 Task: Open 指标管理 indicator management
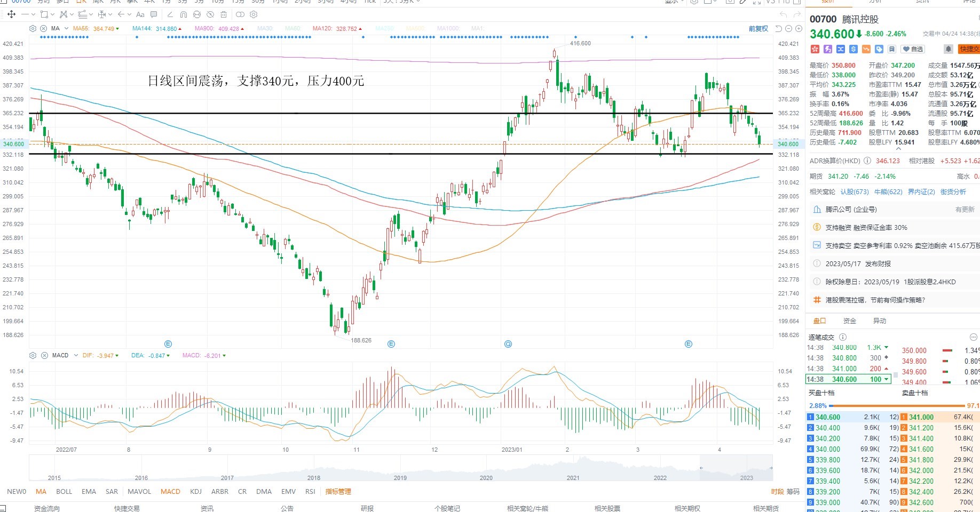[x=338, y=492]
